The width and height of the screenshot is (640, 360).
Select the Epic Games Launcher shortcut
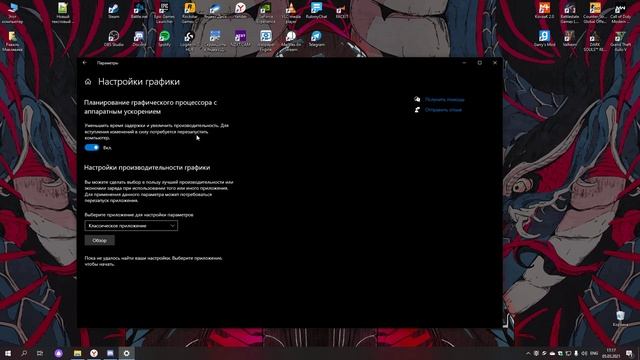pos(164,12)
